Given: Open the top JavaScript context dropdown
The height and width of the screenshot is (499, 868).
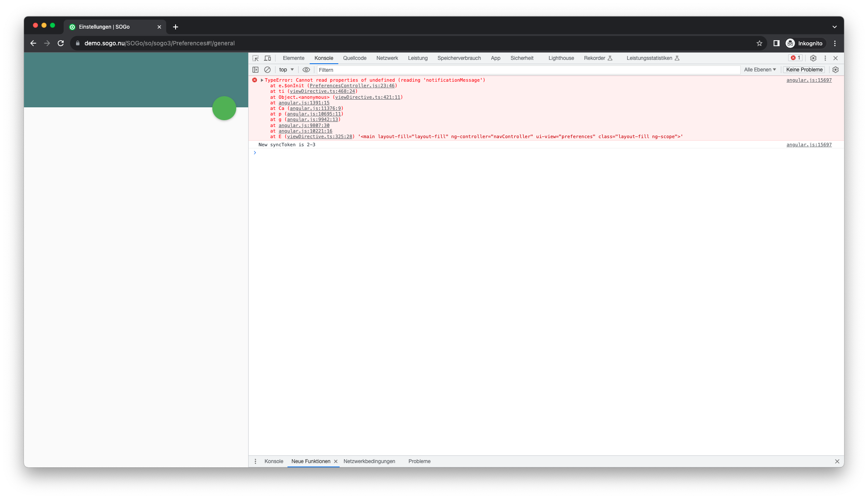Looking at the screenshot, I should click(x=286, y=70).
